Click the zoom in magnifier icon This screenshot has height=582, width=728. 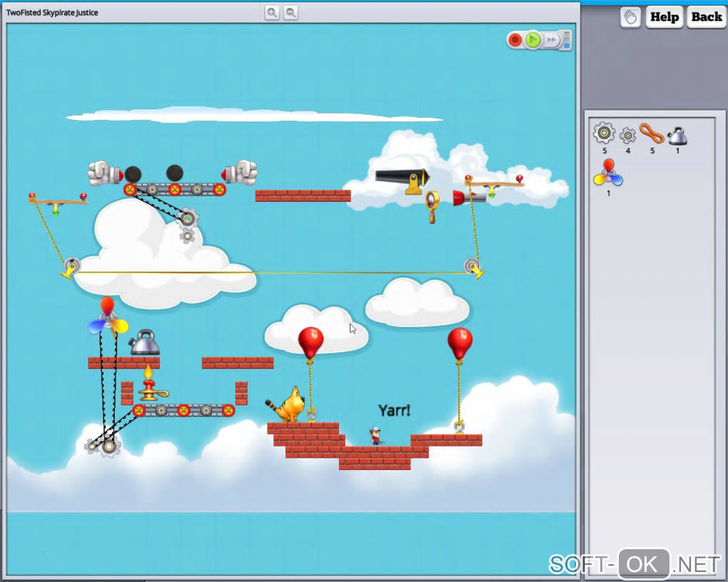click(272, 13)
